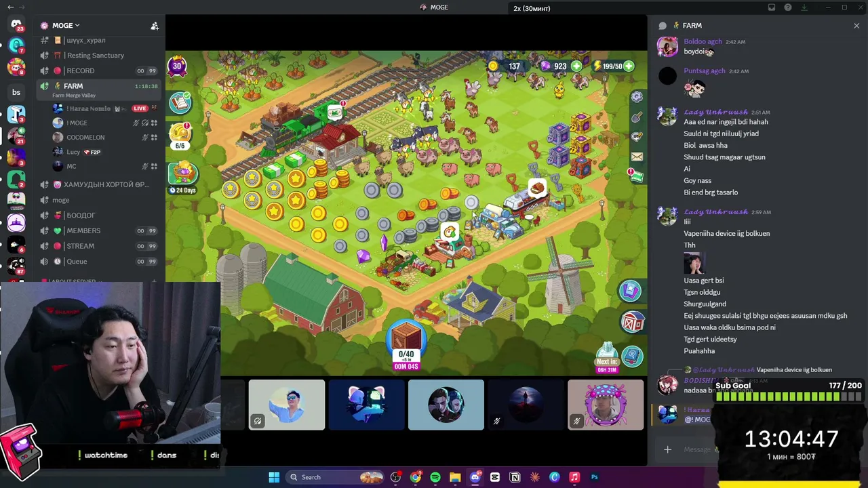Close the FARM chat panel
This screenshot has height=488, width=868.
click(856, 26)
